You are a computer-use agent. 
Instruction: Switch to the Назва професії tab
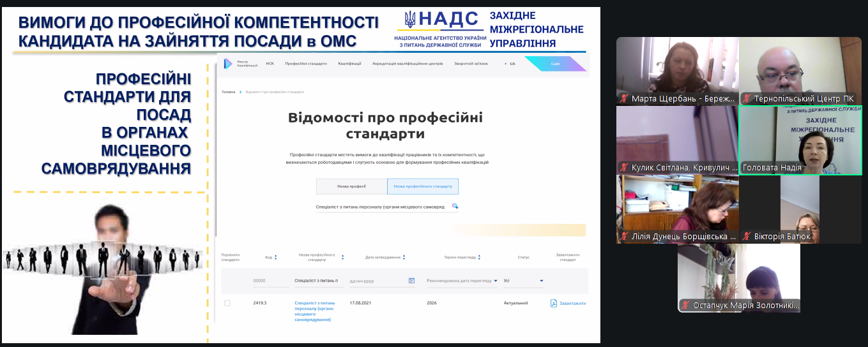(351, 186)
